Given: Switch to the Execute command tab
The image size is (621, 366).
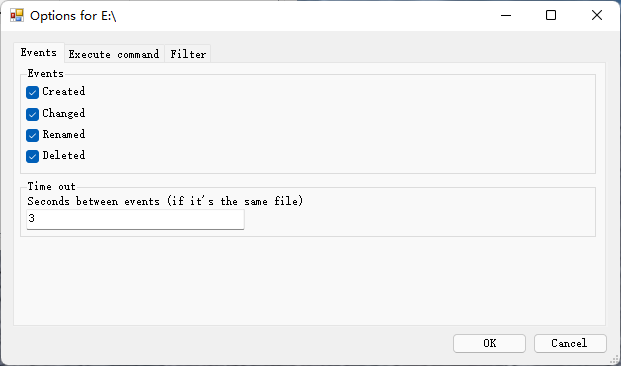Looking at the screenshot, I should click(x=114, y=54).
